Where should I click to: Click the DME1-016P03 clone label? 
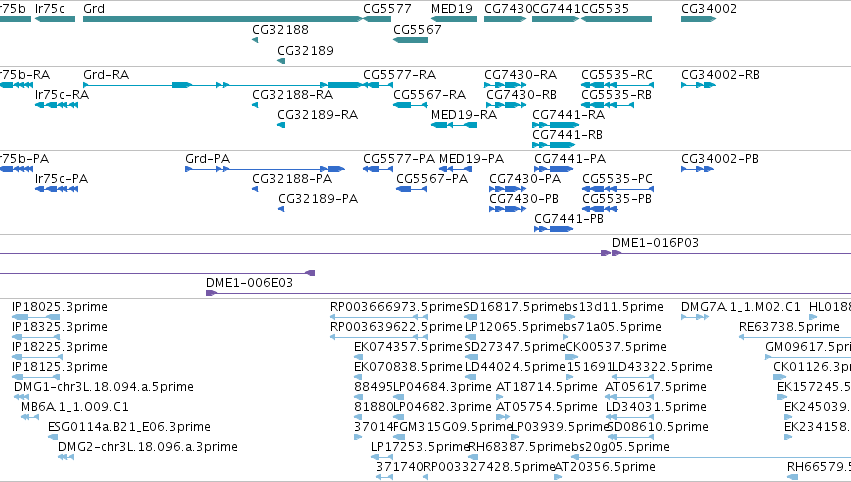tap(655, 243)
